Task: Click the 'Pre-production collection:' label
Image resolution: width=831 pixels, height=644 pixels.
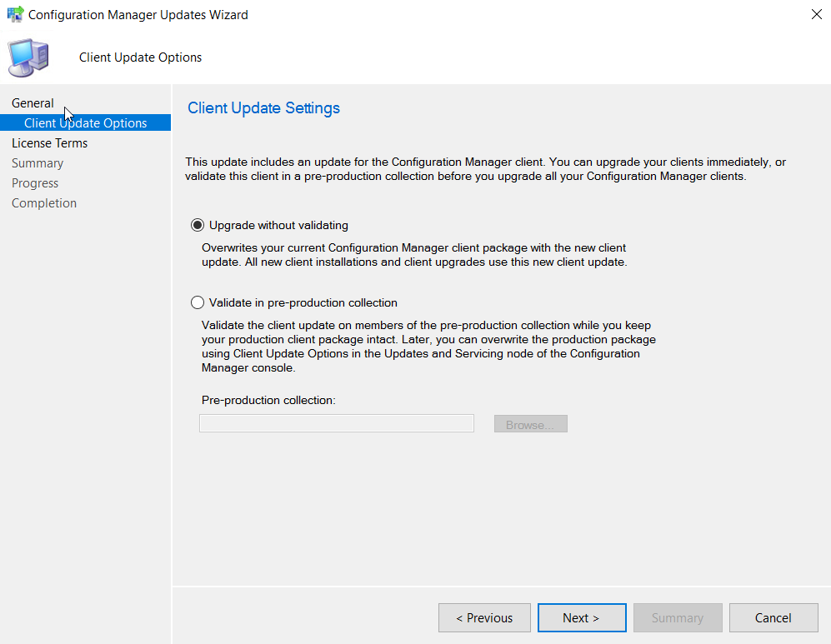Action: [x=268, y=401]
